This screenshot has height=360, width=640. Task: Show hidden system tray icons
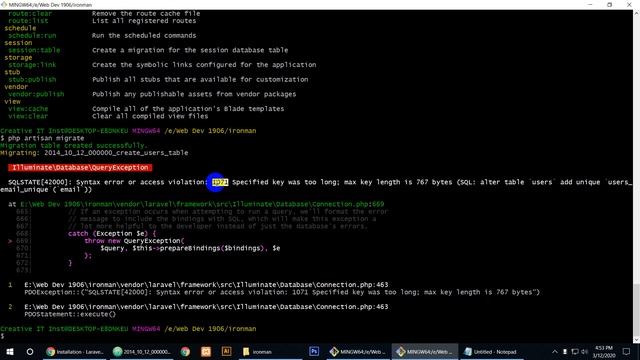(554, 351)
